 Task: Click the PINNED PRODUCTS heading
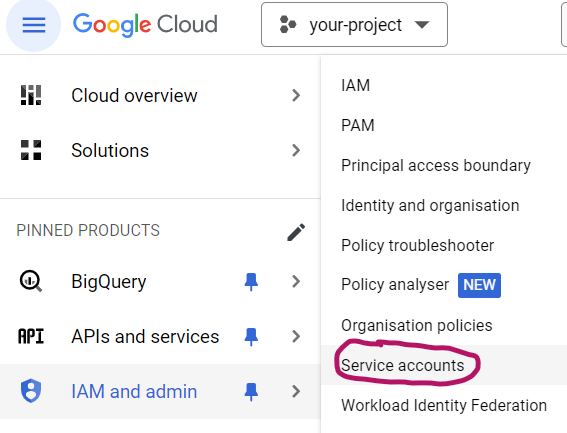tap(88, 230)
